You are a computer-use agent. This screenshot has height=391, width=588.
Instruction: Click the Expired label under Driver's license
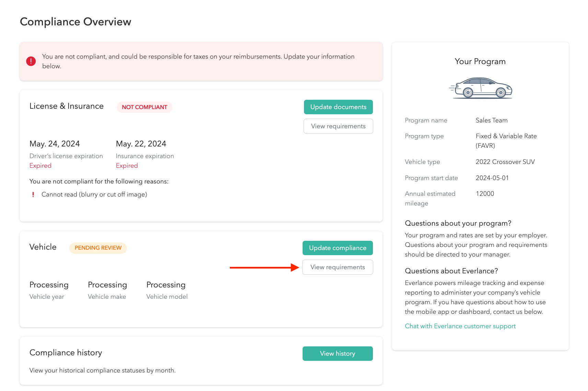pos(40,166)
